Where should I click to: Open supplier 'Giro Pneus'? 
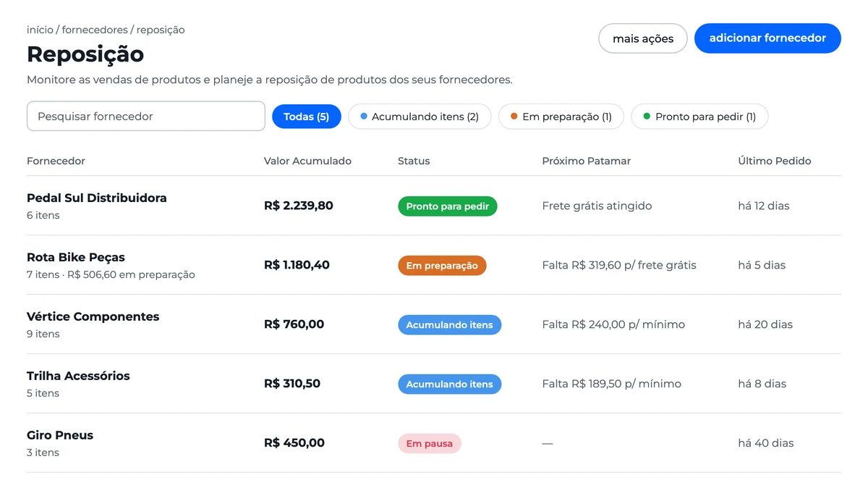pos(60,435)
